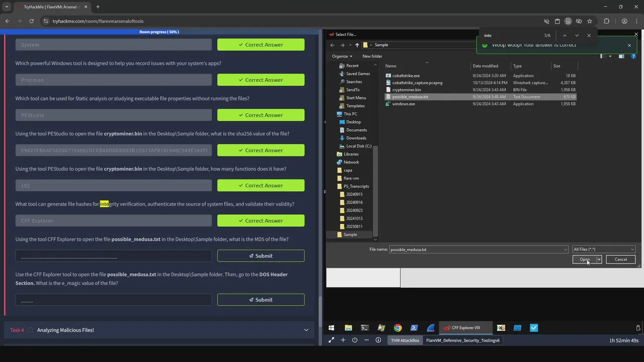Viewport: 644px width, 362px height.
Task: Go back in the file dialog
Action: click(333, 45)
